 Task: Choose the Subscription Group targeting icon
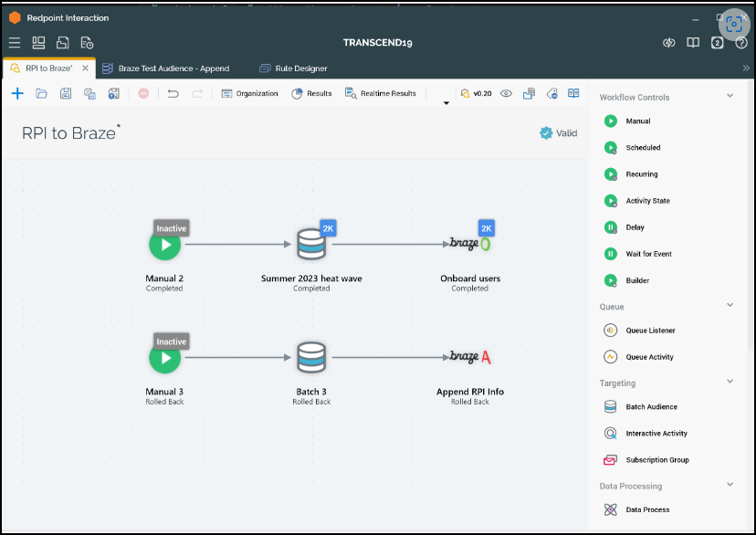point(610,460)
